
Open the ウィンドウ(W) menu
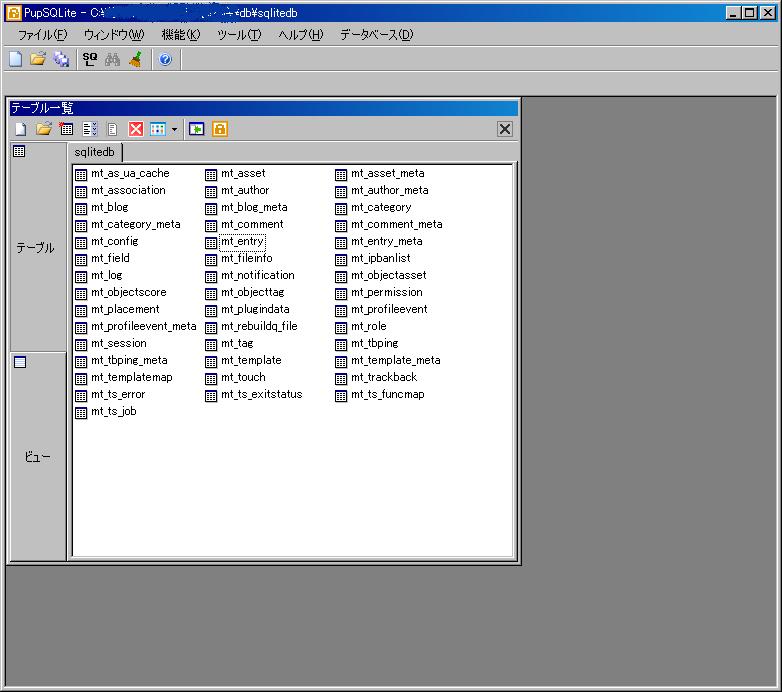[x=114, y=35]
